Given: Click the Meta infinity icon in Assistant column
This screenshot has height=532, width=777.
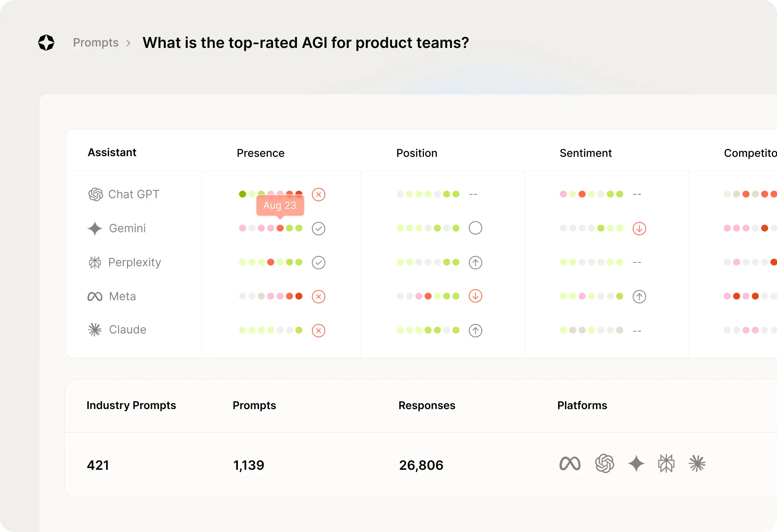Looking at the screenshot, I should (94, 296).
